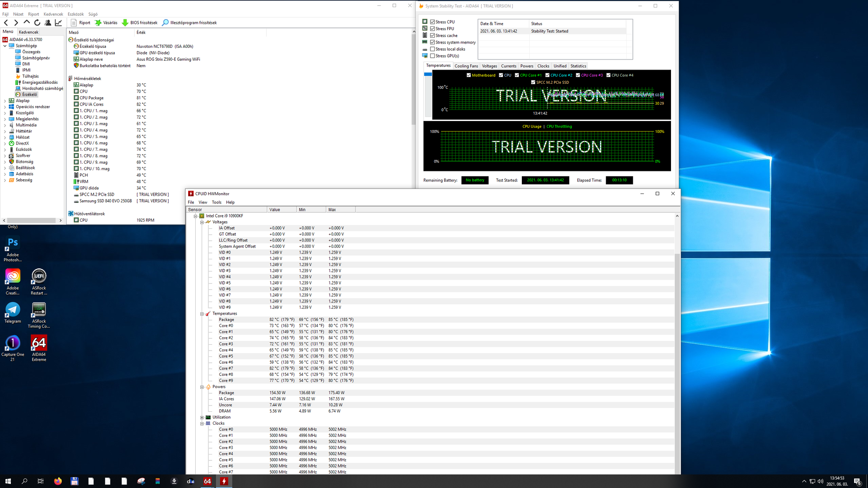Open the Súgó menu in AIDA64
This screenshot has width=868, height=488.
pyautogui.click(x=93, y=14)
